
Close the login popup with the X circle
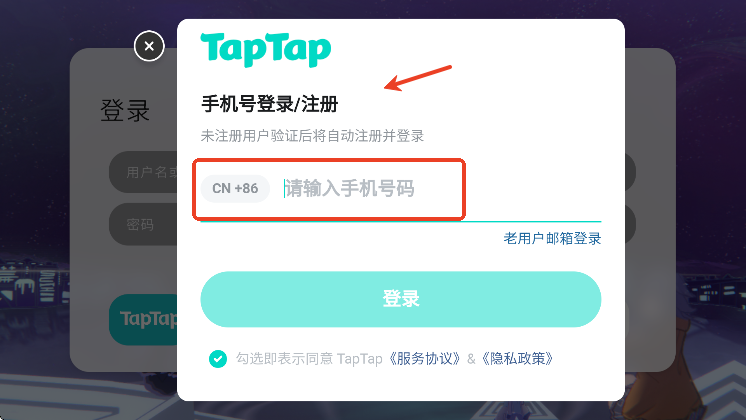pos(149,46)
